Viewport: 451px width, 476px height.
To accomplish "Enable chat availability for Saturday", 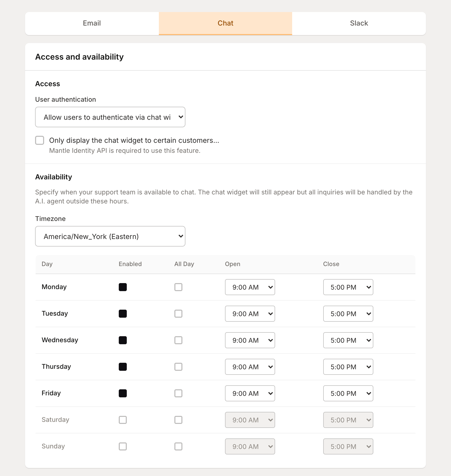I will point(123,420).
